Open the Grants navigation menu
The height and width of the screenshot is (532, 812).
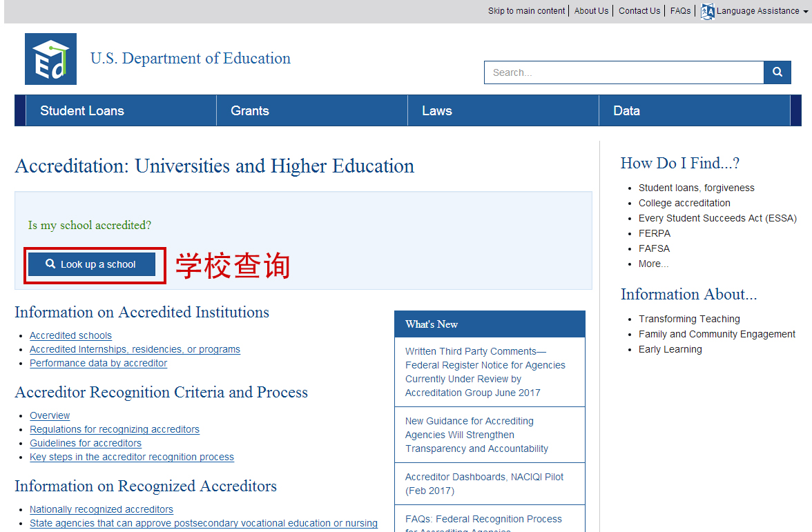click(250, 110)
